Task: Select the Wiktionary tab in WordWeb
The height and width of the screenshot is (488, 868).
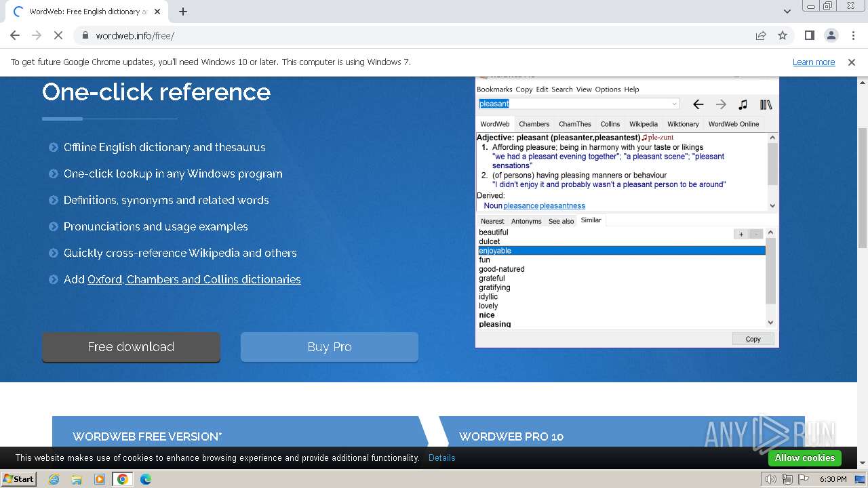Action: 683,124
